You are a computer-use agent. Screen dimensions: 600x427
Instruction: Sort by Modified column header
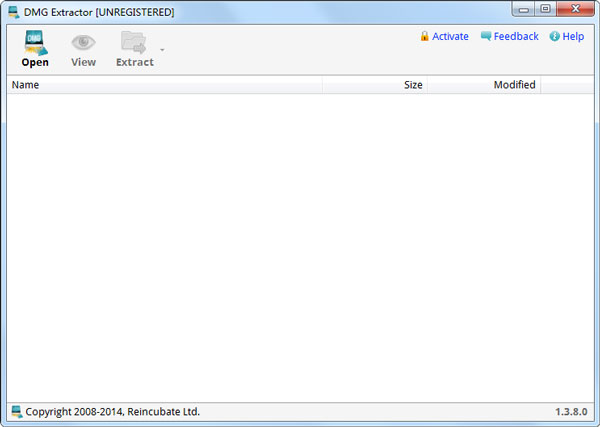tap(484, 85)
